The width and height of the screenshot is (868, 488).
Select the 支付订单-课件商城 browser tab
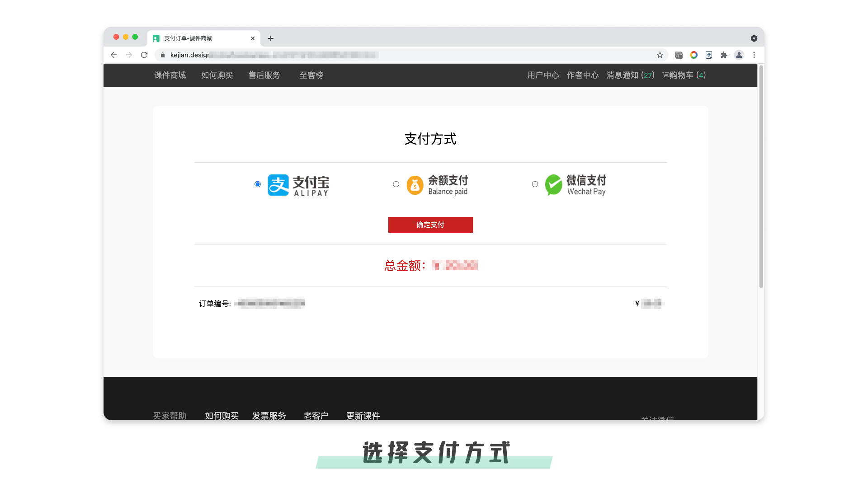tap(204, 38)
